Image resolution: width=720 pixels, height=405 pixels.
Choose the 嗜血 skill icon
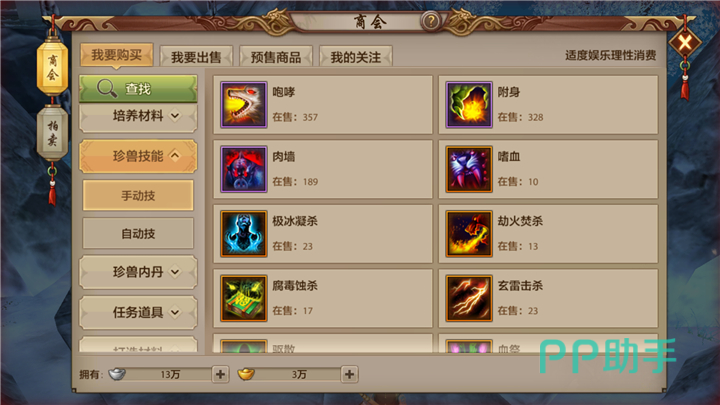469,169
